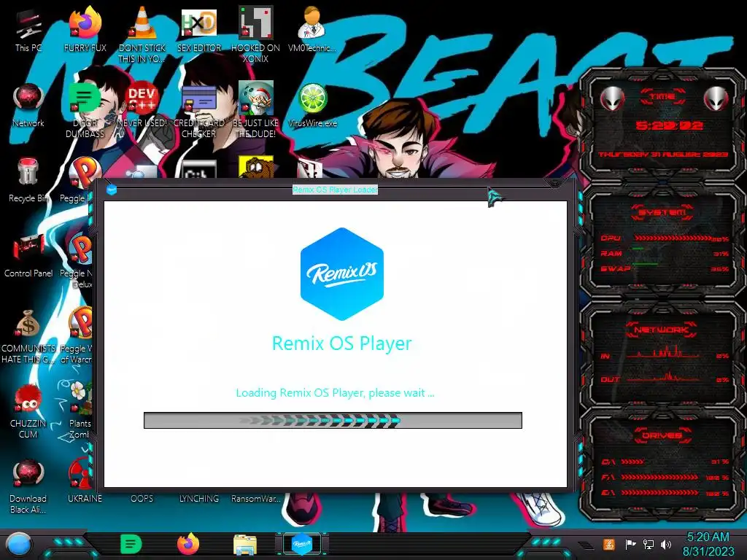Show hidden tray icons striped arrow
Image resolution: width=747 pixels, height=560 pixels.
click(x=586, y=545)
